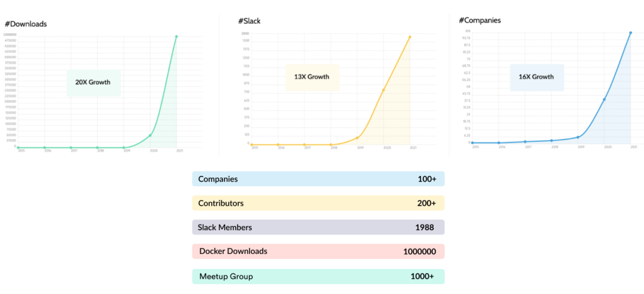Screen dimensions: 644x294
Task: Select the 2020 data point on Slack chart
Action: coord(384,90)
